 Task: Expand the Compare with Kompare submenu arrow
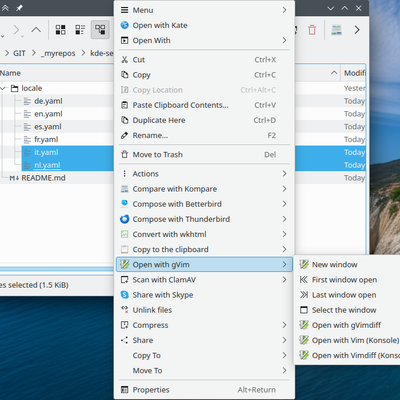click(284, 189)
